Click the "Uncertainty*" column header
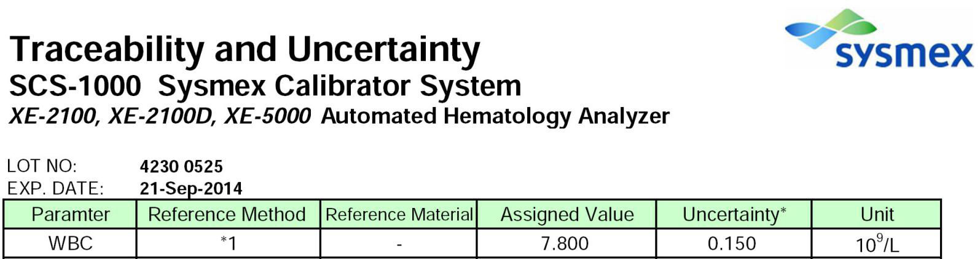The width and height of the screenshot is (980, 259). [734, 215]
